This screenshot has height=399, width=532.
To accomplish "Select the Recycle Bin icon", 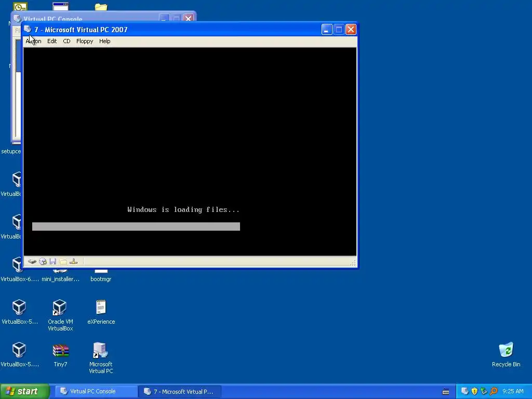I will [506, 355].
